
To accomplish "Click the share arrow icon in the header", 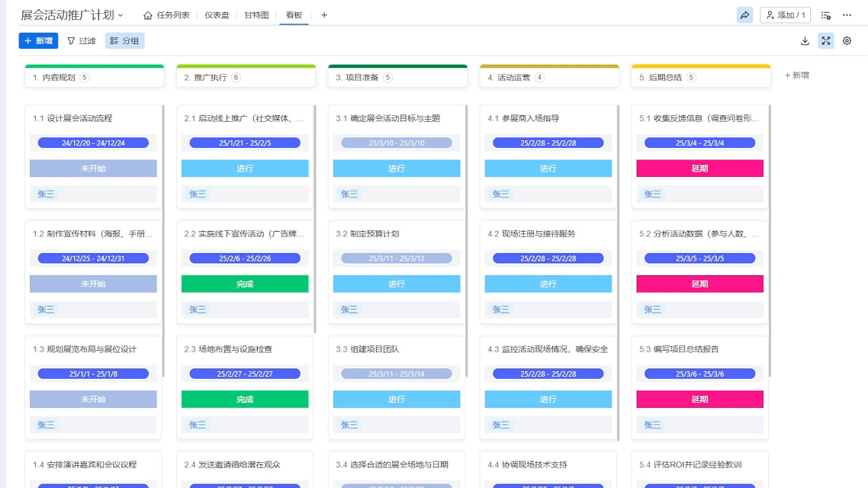I will pyautogui.click(x=744, y=14).
